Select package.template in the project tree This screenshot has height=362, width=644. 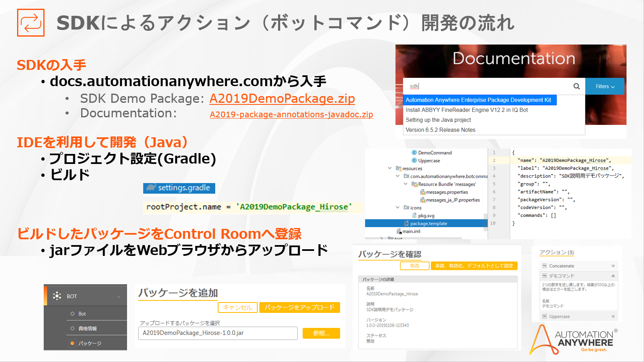click(x=426, y=223)
